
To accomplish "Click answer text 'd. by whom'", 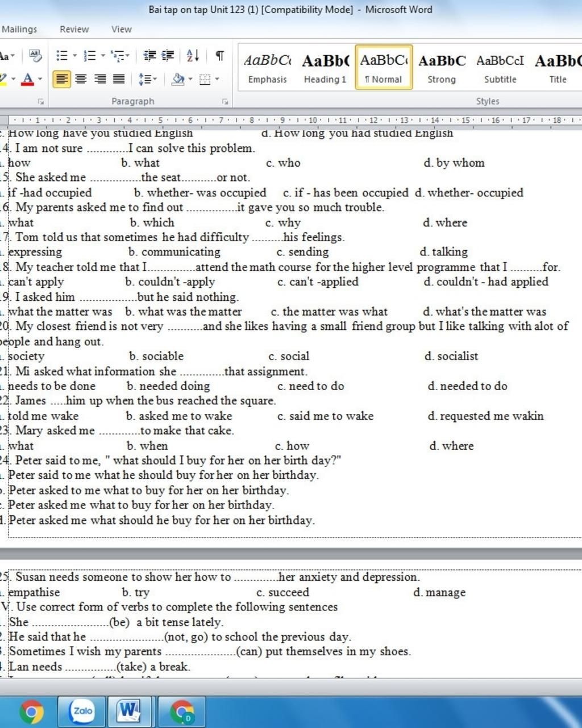I will pos(454,163).
